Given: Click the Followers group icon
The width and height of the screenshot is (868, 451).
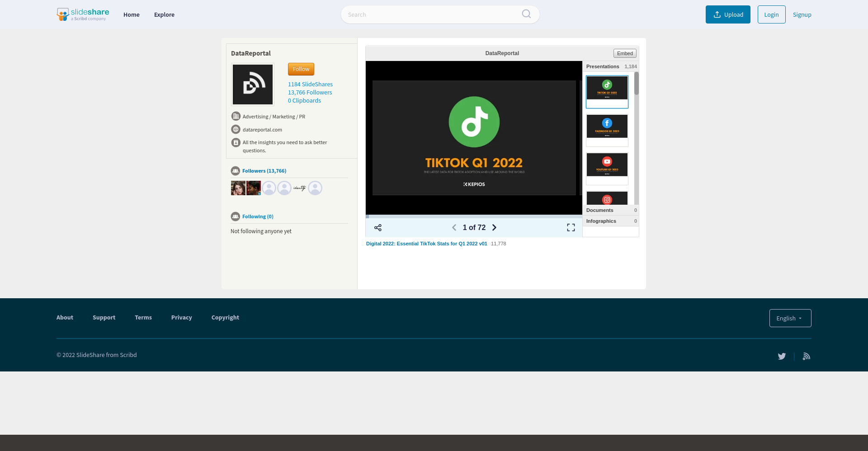Looking at the screenshot, I should coord(235,171).
